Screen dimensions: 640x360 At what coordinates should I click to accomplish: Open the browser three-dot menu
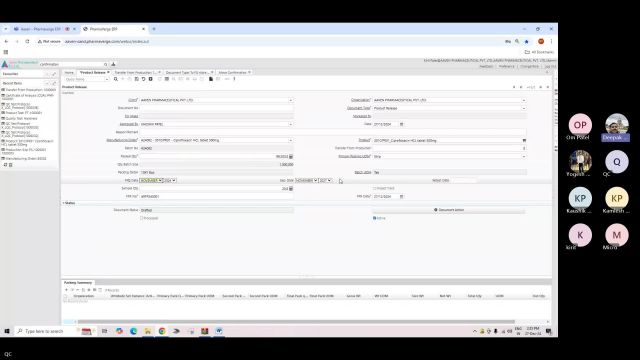[551, 41]
